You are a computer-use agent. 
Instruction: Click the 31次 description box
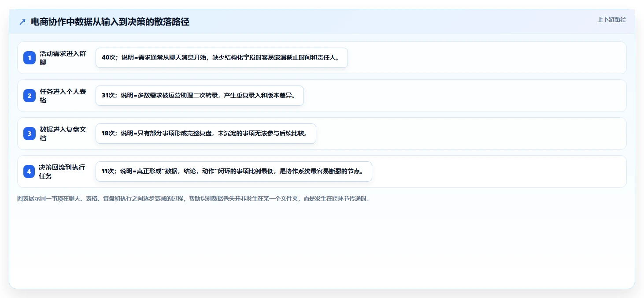200,96
